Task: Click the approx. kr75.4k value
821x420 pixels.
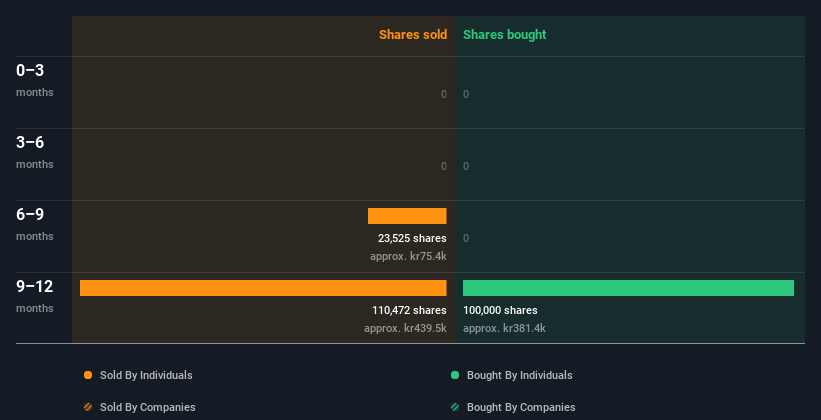Action: point(408,257)
